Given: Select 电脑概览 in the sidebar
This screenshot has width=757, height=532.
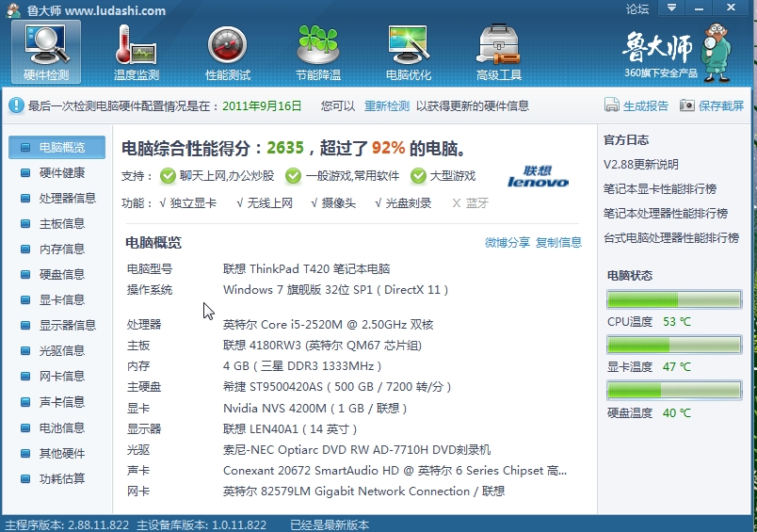Looking at the screenshot, I should [x=57, y=147].
